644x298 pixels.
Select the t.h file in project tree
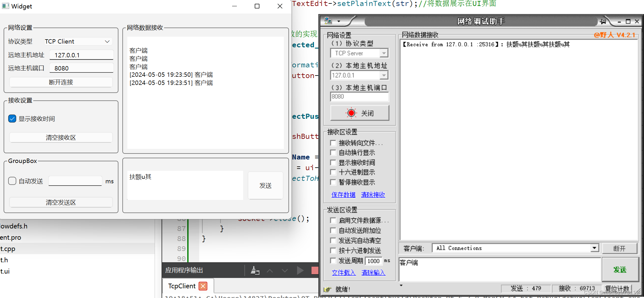tap(77, 260)
